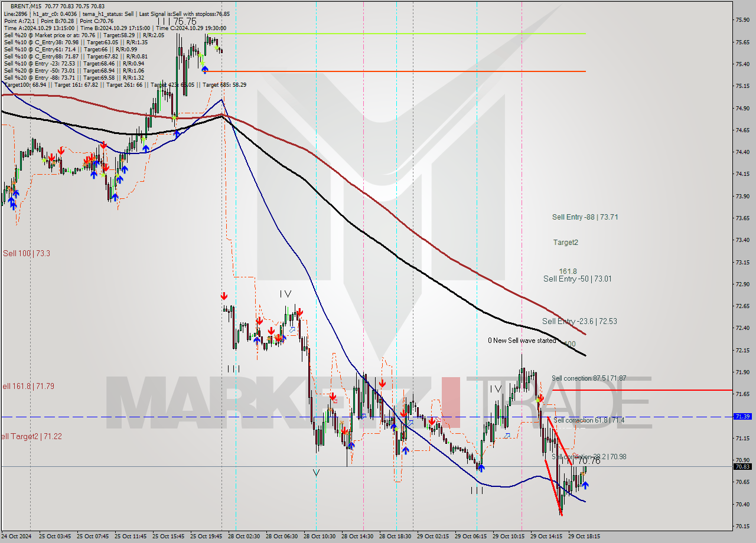Click the 'Sell Entry -88 | 73.71' label
This screenshot has height=543, width=756.
point(585,217)
